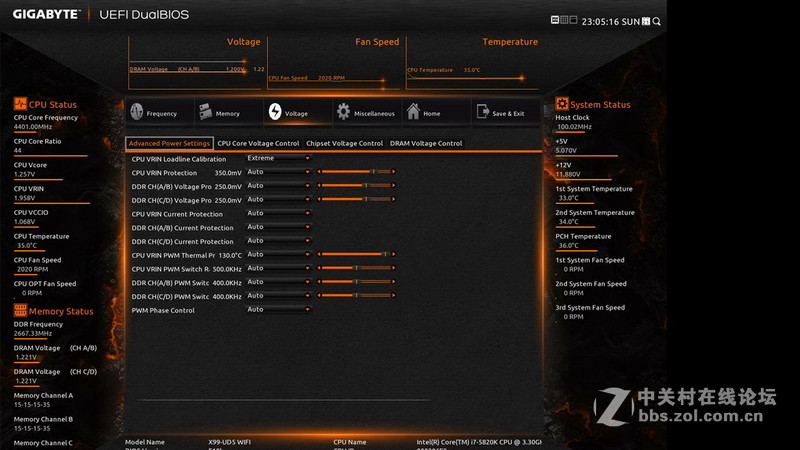The image size is (800, 450).
Task: Increase DDR CH(C/D) PWM Switch right arrow
Action: (x=394, y=295)
